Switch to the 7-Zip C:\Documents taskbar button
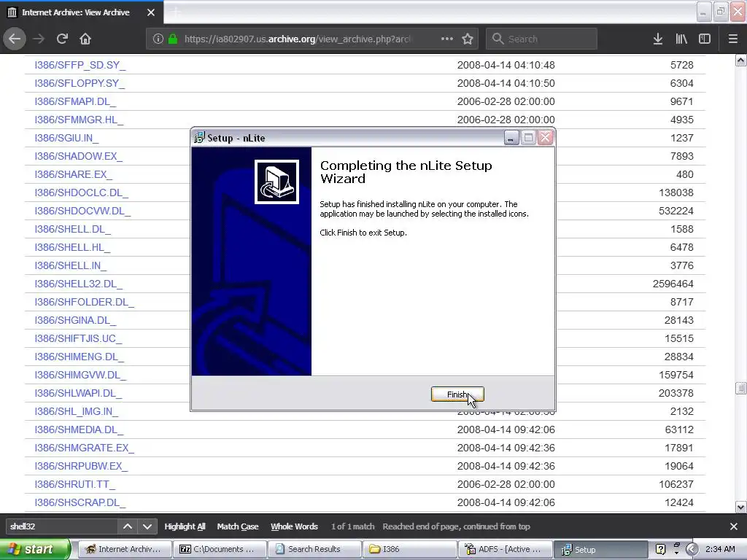 point(219,549)
